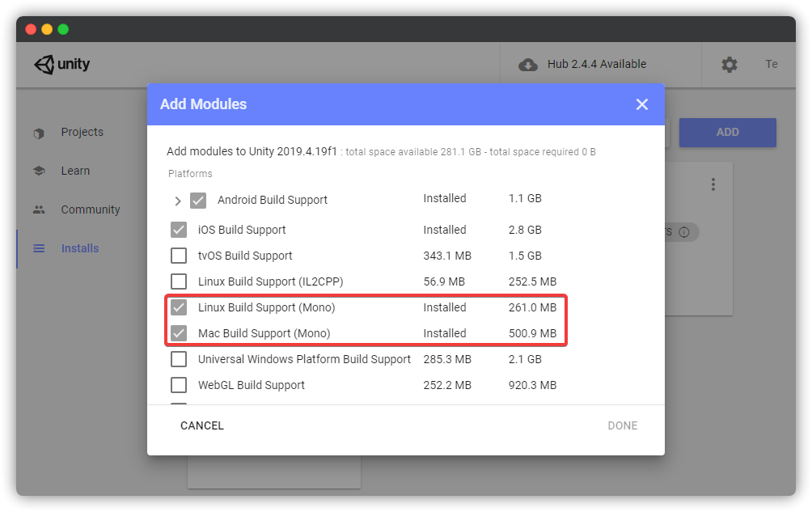
Task: Click the info icon behind the dialog
Action: point(684,232)
